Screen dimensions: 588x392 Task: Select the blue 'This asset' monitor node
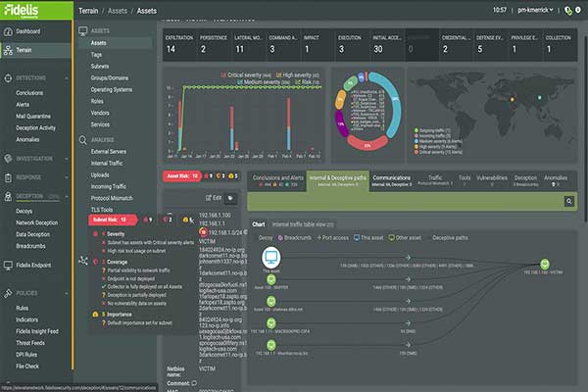273,258
